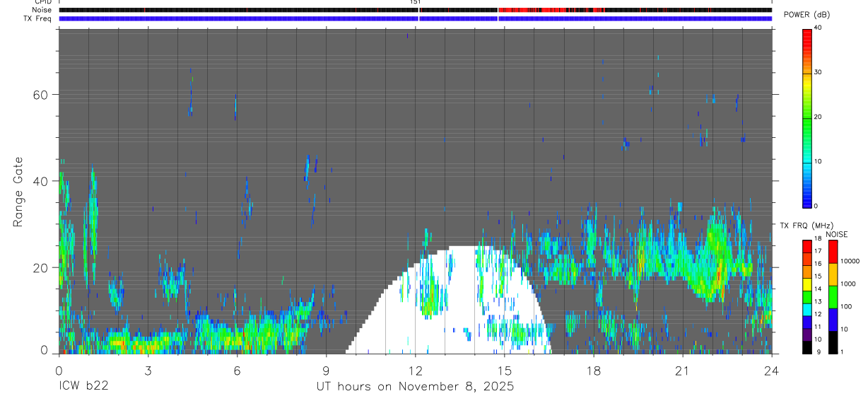The image size is (868, 401).
Task: Click the '15' UT hour tick label
Action: tap(505, 371)
